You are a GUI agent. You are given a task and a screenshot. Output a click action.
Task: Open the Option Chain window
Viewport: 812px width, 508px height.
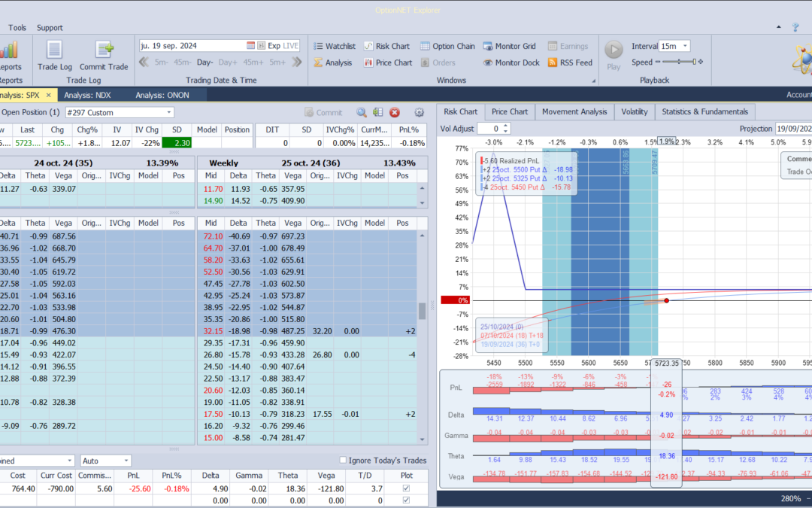click(x=447, y=46)
